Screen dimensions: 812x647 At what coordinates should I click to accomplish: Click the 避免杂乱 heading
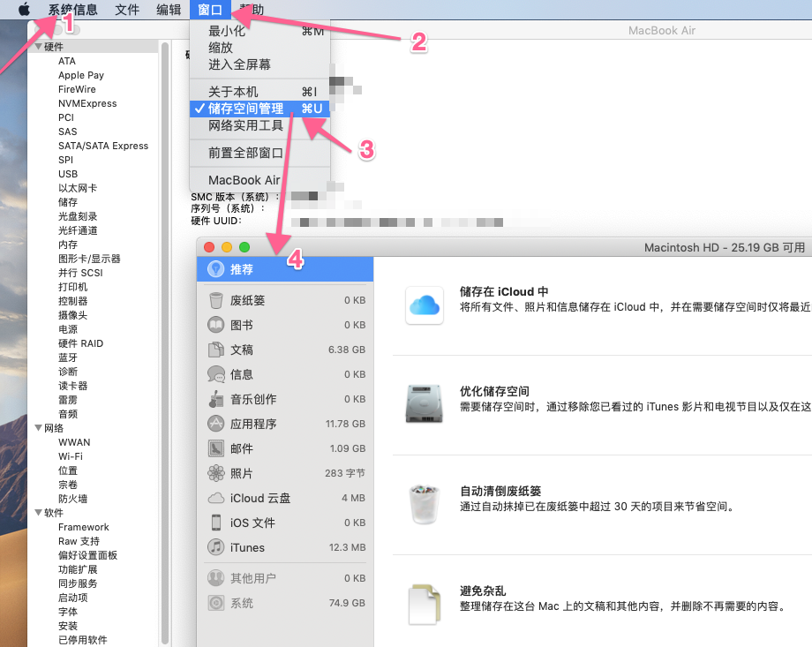(483, 591)
